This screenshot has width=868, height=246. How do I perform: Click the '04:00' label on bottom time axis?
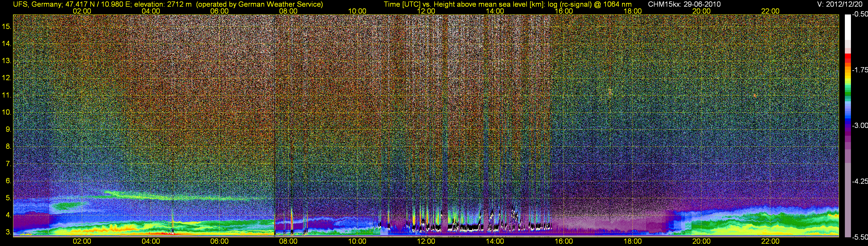pyautogui.click(x=151, y=241)
